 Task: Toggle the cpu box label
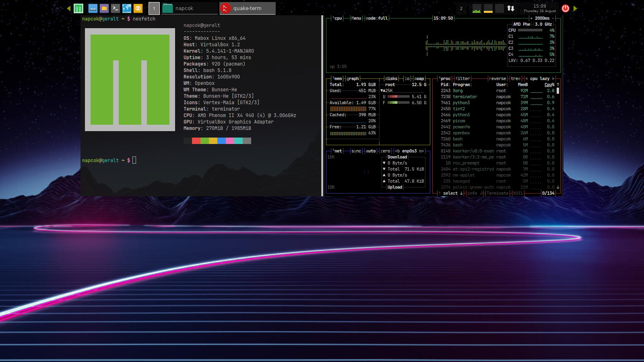[x=337, y=18]
